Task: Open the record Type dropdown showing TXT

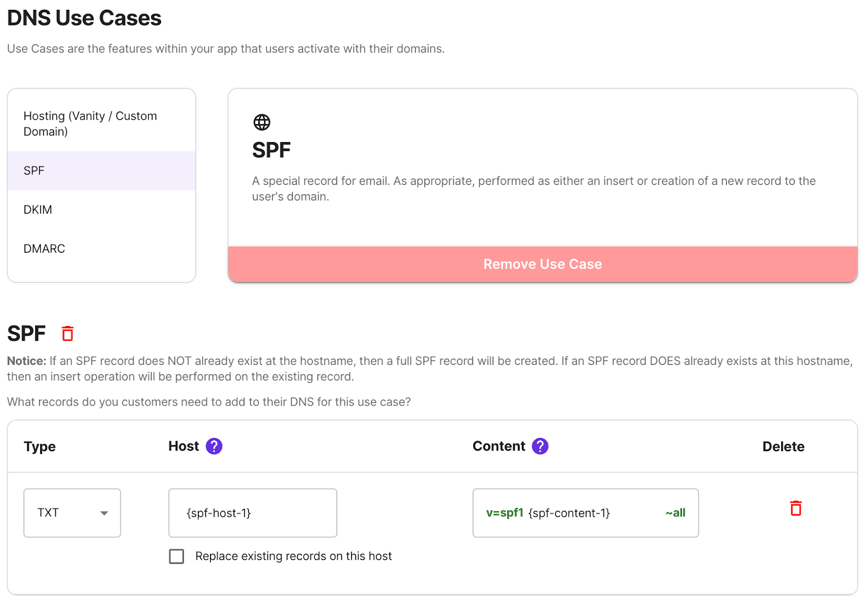Action: (72, 512)
